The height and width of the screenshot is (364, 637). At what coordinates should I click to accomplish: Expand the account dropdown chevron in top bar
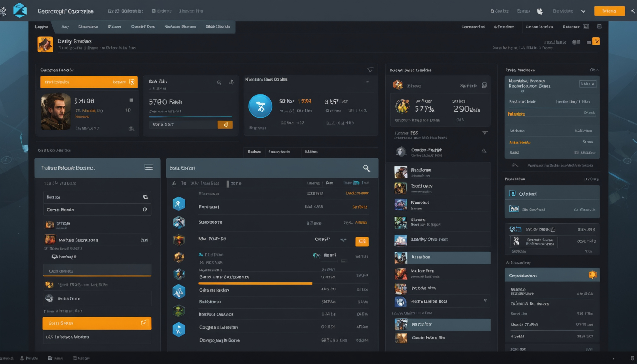pos(583,11)
